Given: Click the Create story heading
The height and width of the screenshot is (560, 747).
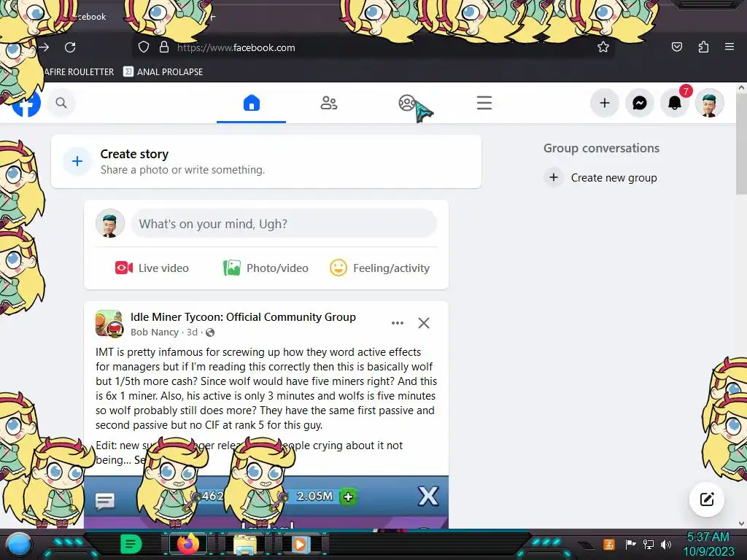Looking at the screenshot, I should 134,154.
